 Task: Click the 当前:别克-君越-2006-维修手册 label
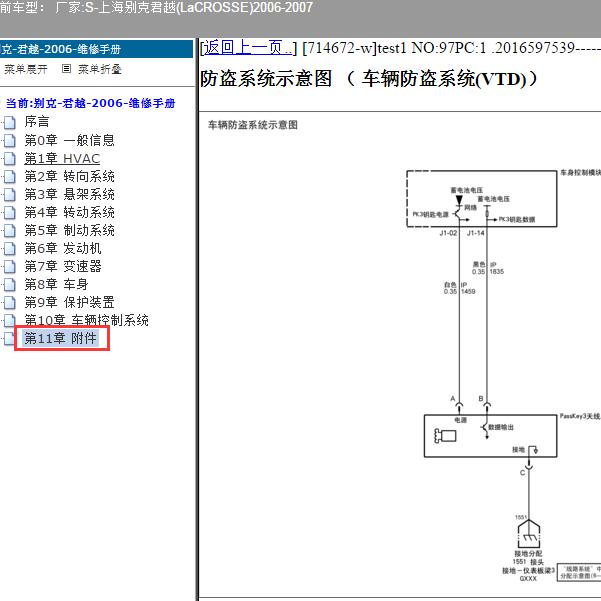coord(90,103)
